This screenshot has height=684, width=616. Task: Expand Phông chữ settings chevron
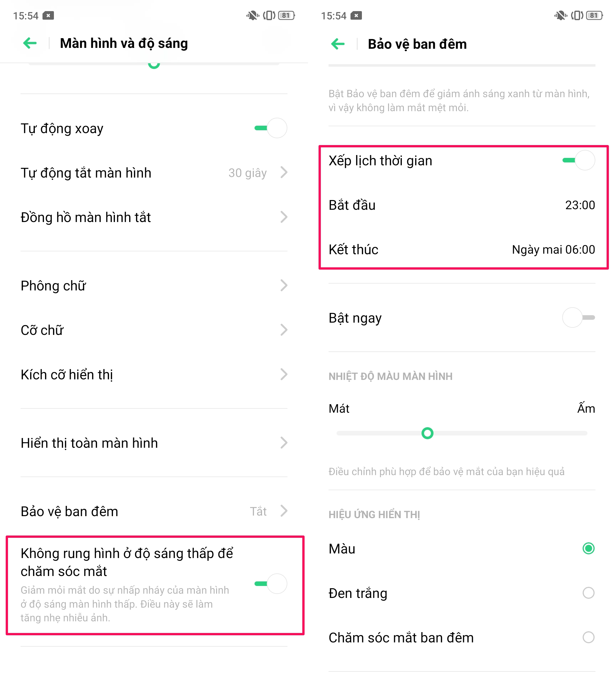pos(284,286)
